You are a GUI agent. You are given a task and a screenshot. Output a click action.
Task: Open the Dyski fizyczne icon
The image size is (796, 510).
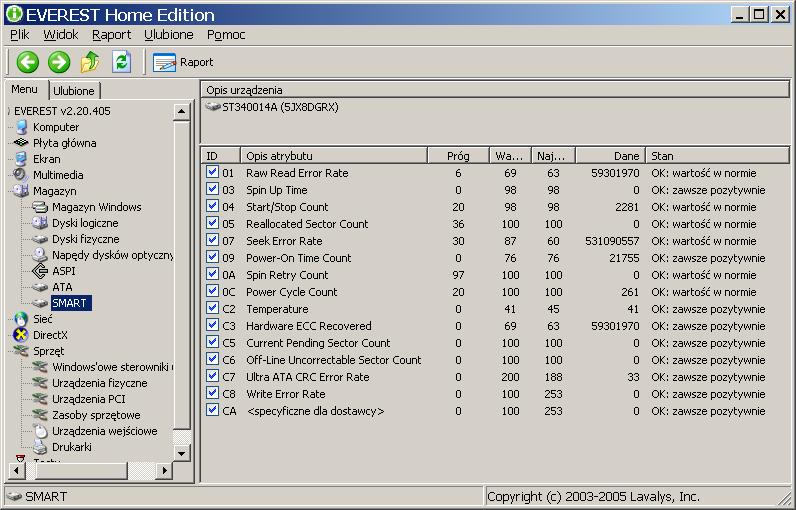tap(40, 239)
